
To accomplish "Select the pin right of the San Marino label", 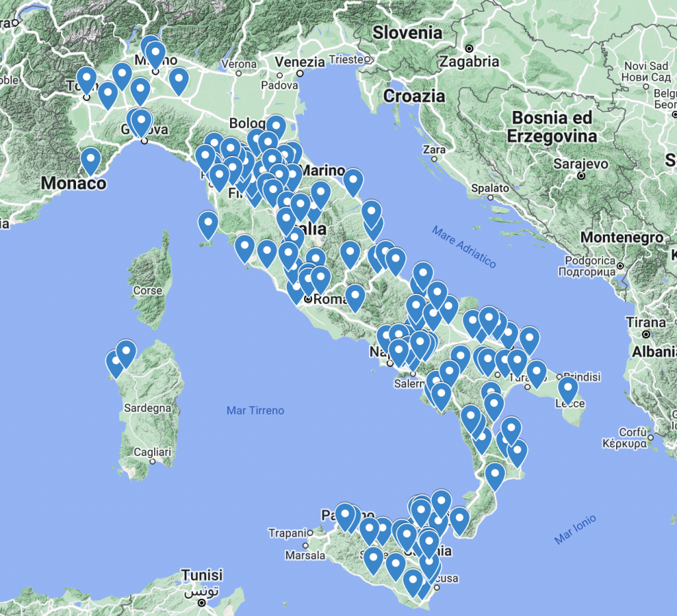I will (353, 181).
